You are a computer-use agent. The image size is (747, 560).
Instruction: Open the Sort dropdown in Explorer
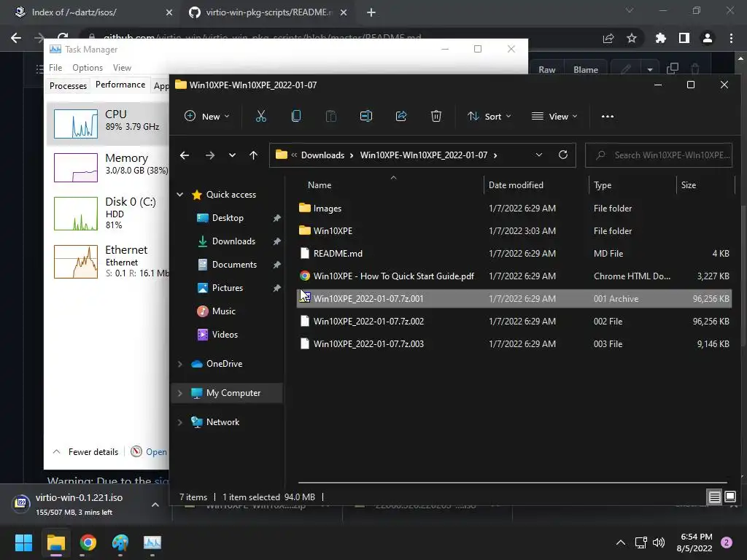tap(489, 116)
